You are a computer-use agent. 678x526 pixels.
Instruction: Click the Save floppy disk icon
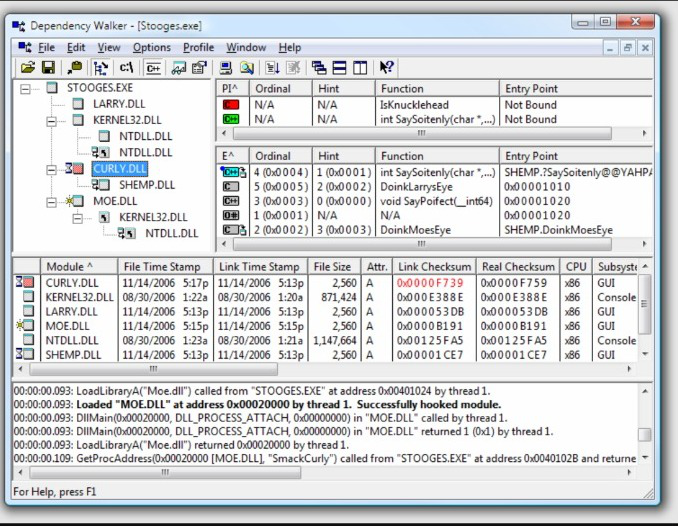(48, 67)
